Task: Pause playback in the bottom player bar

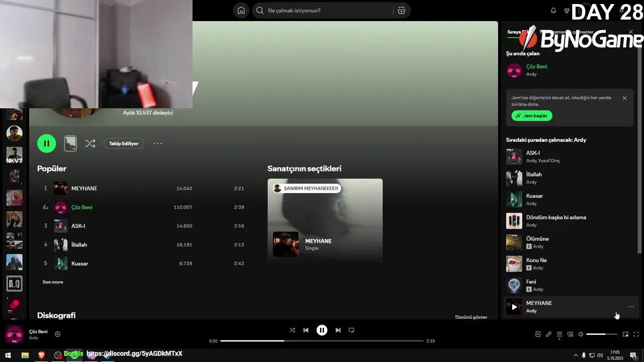Action: [322, 330]
